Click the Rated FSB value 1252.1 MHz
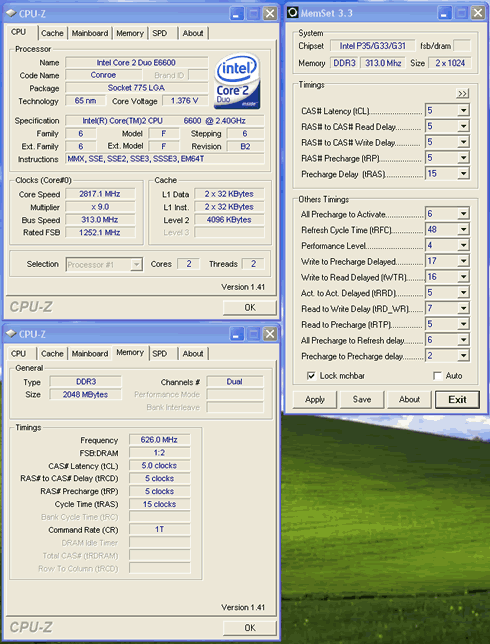Screen dimensions: 490x644 [100, 232]
